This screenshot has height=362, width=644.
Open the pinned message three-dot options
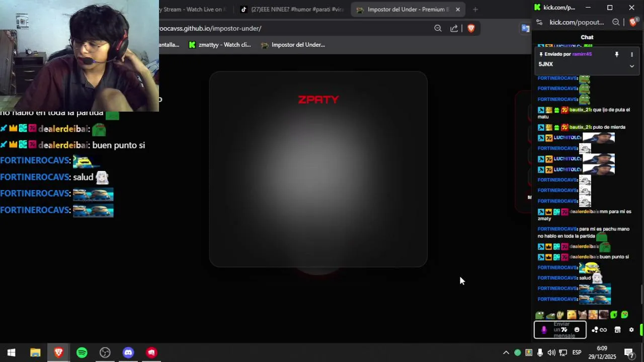coord(632,54)
